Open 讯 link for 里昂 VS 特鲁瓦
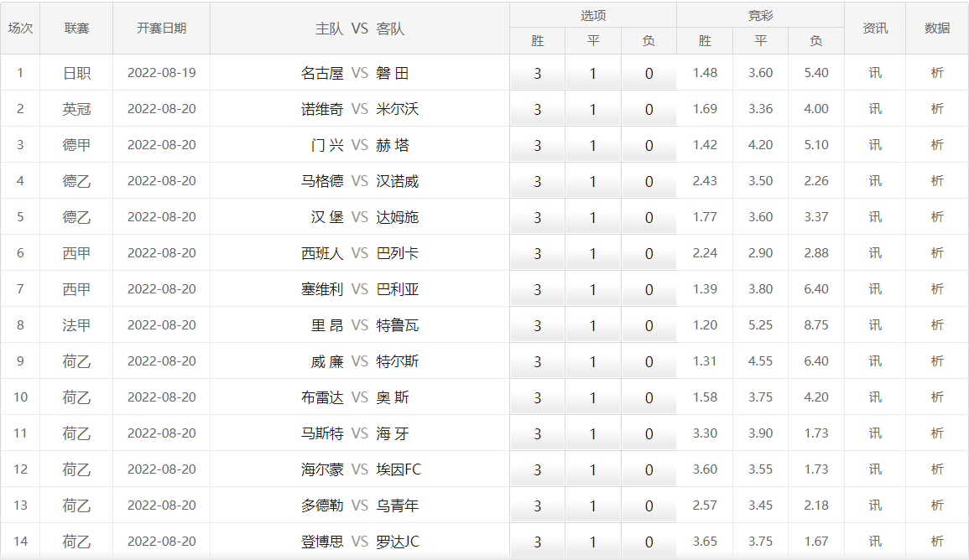Image resolution: width=969 pixels, height=560 pixels. point(875,324)
